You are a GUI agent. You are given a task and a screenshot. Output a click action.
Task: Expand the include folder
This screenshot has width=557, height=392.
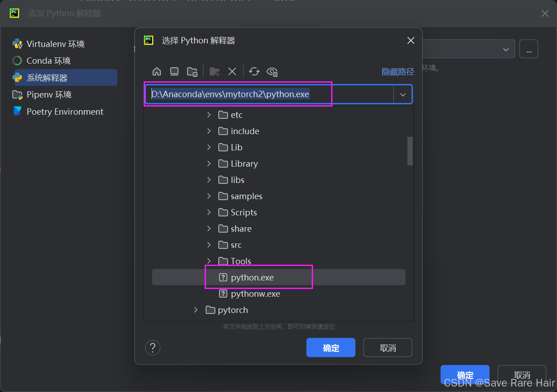pos(209,131)
